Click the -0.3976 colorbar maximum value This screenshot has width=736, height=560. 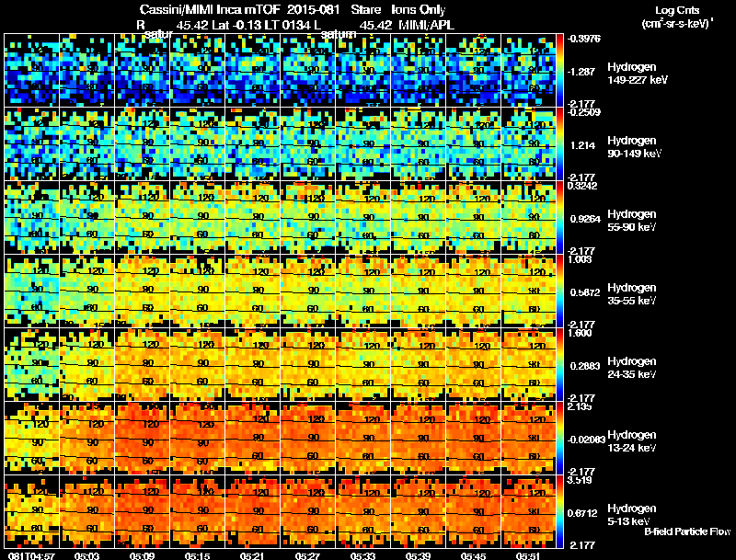584,39
